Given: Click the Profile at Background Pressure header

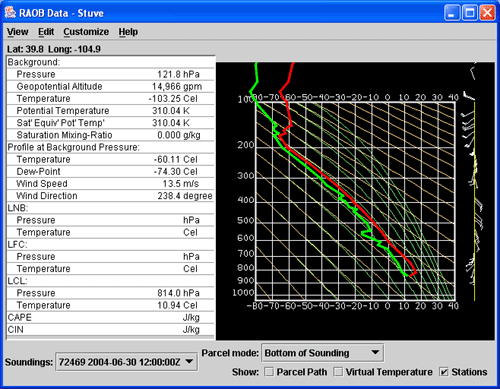Looking at the screenshot, I should point(74,147).
